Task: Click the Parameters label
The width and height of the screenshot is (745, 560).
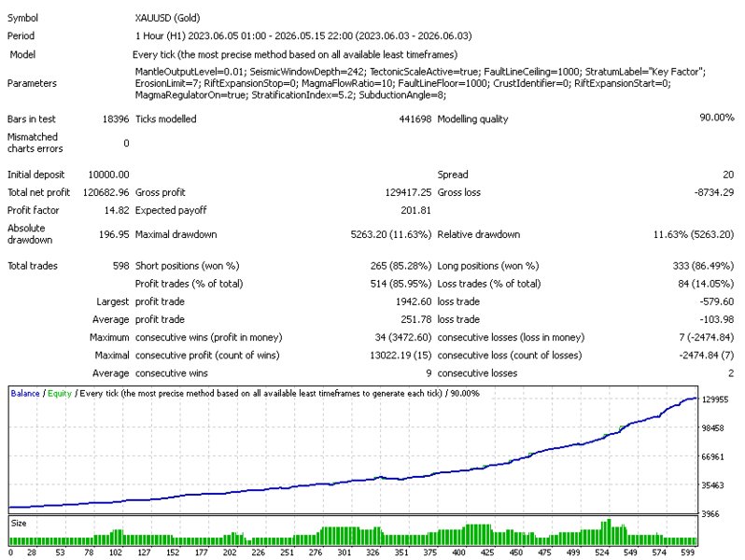Action: [x=32, y=83]
